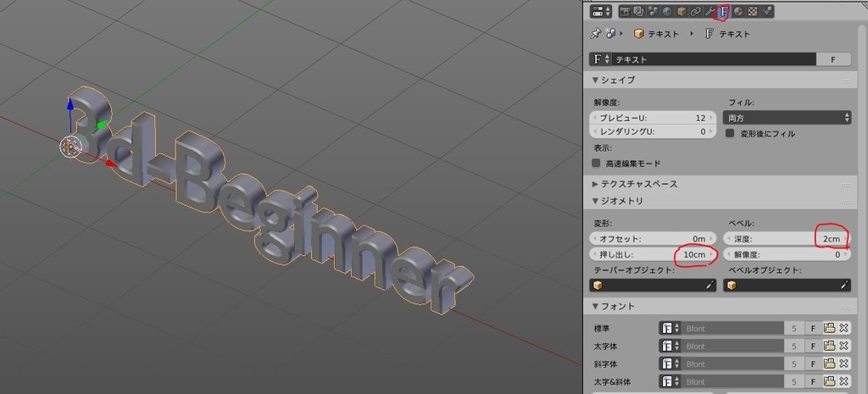Click the テーパーオブジェクト object field
Viewport: 868px width, 394px height.
(x=653, y=285)
